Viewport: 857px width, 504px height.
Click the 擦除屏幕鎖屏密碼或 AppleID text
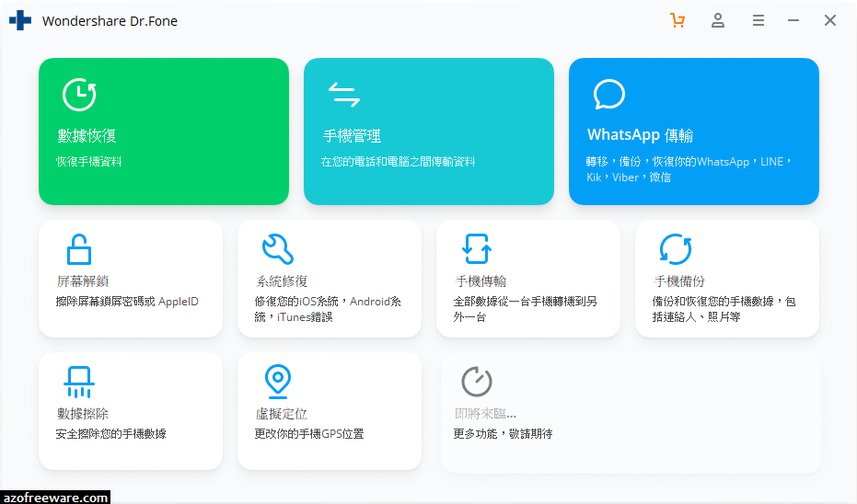[x=127, y=302]
